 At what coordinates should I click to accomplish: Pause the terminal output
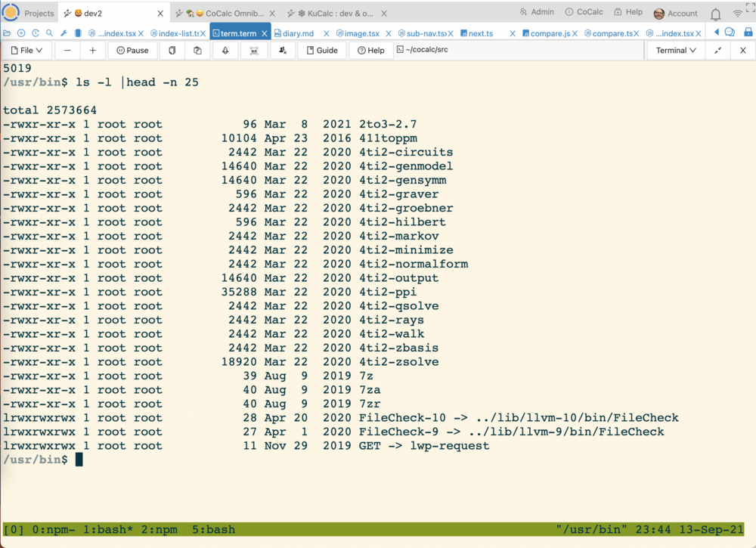point(132,51)
